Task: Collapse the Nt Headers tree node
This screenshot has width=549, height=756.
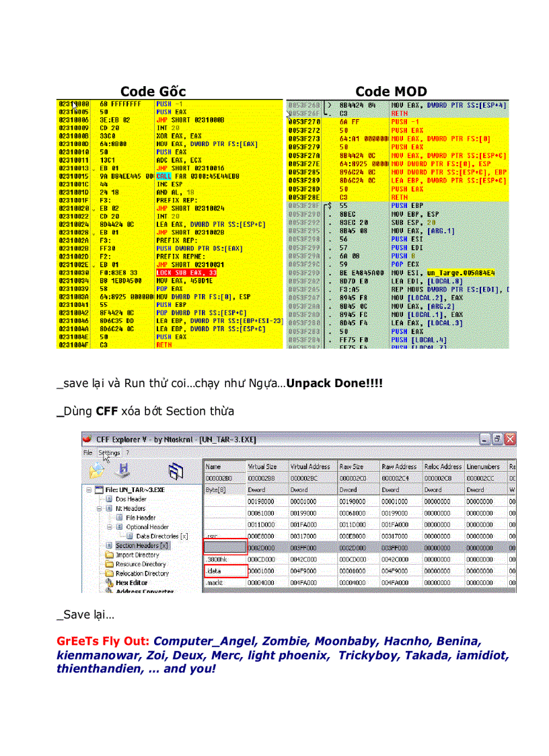Action: 100,507
